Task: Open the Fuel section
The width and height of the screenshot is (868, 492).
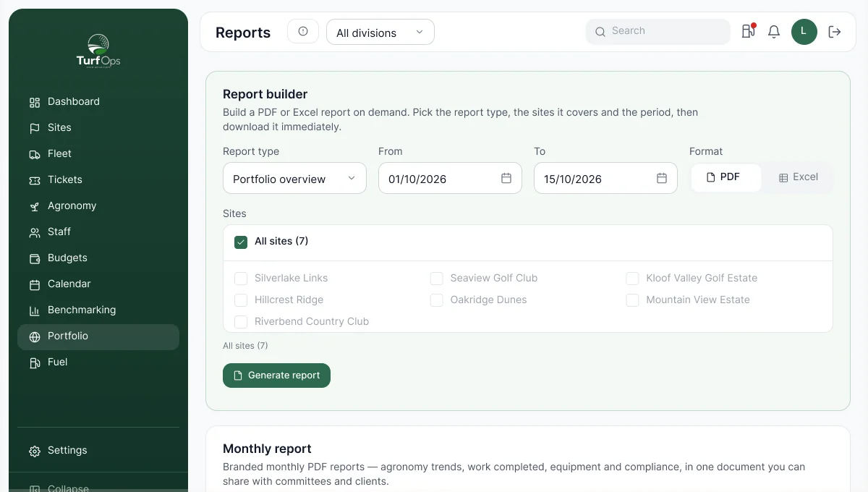Action: click(x=98, y=362)
